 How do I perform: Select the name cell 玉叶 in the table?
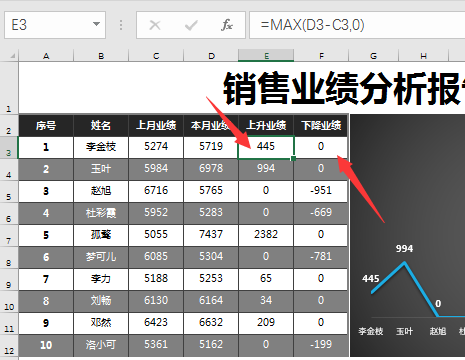point(101,169)
